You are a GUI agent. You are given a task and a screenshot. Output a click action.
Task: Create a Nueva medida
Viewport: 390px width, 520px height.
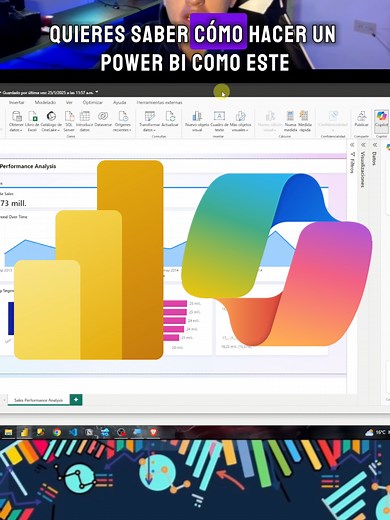290,116
